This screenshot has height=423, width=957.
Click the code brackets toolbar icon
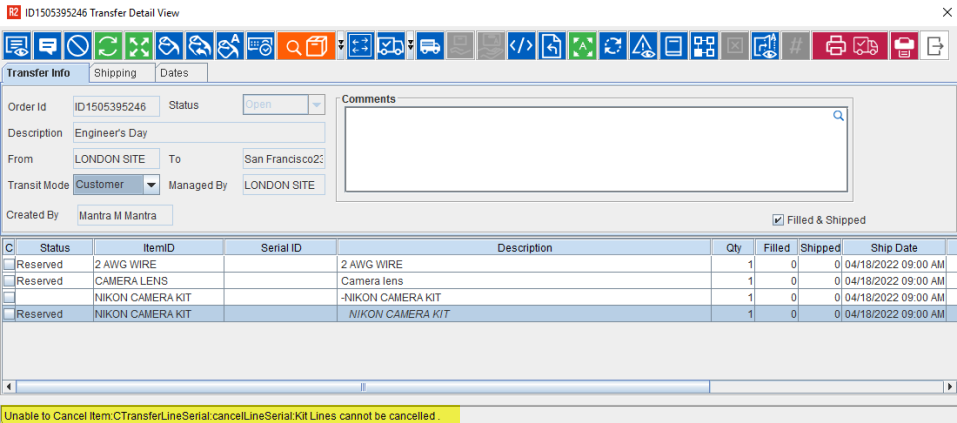pyautogui.click(x=521, y=45)
